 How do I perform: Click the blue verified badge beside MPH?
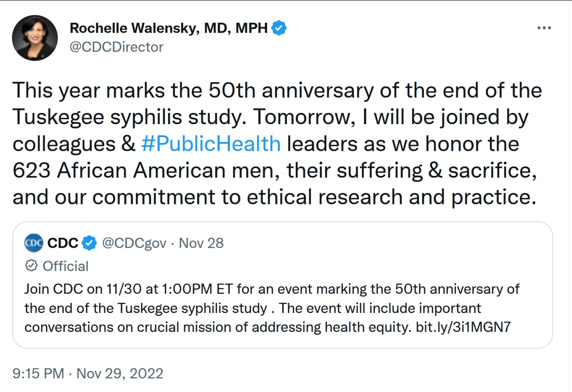click(279, 28)
